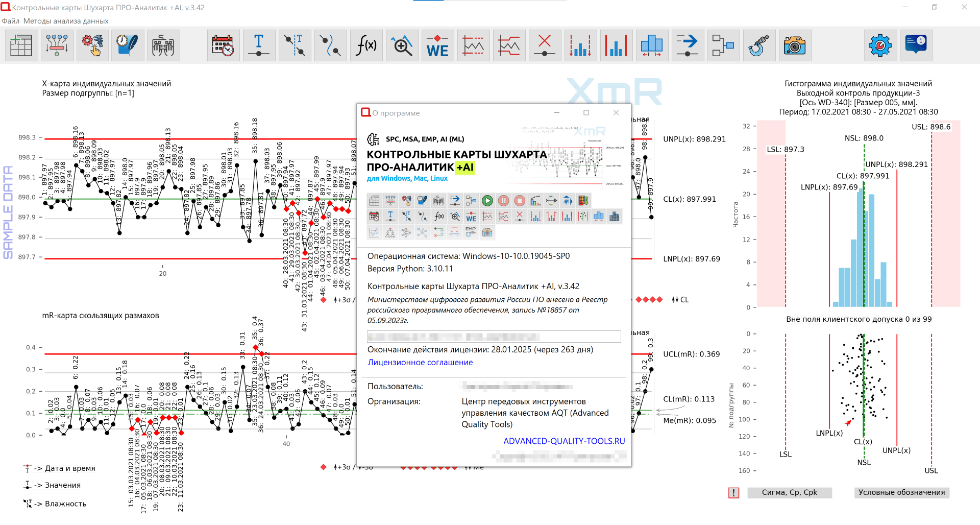Click Вне поля клиентского допуска 0 из 99 text
Viewport: 980px width, 525px height.
859,319
